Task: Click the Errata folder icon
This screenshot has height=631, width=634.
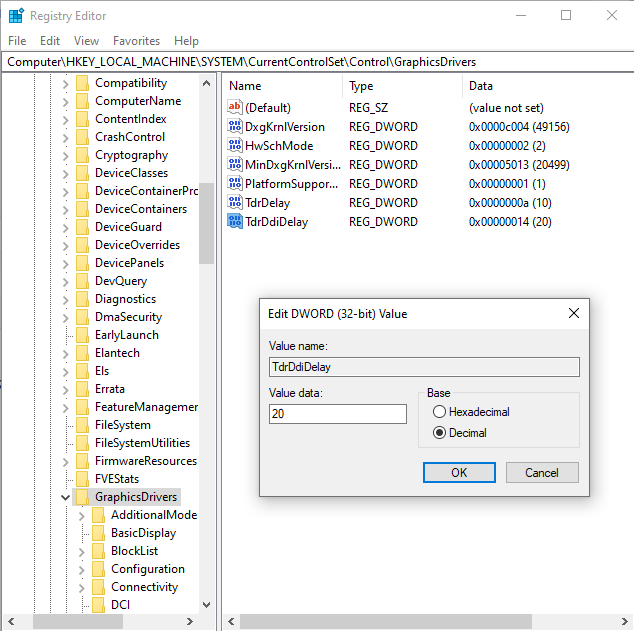Action: (82, 389)
